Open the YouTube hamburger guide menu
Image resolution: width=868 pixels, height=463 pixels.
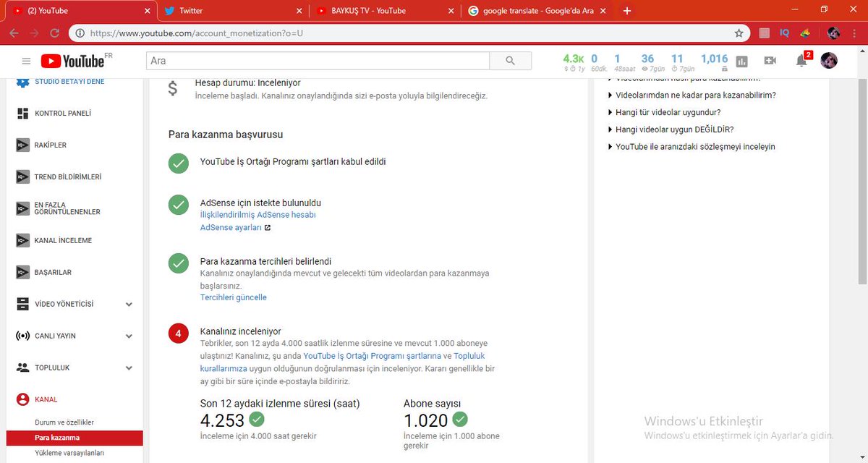(x=27, y=61)
